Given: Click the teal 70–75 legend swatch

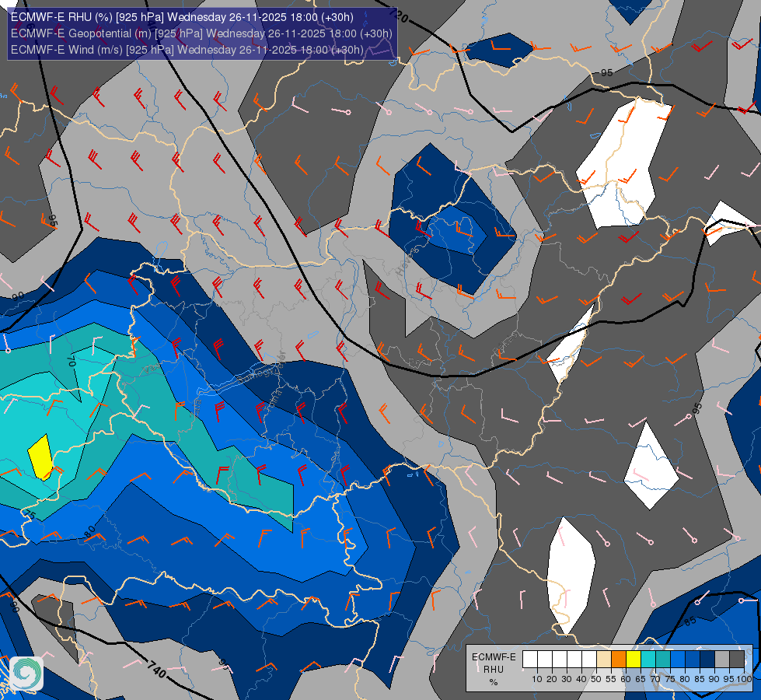Looking at the screenshot, I should [x=663, y=659].
